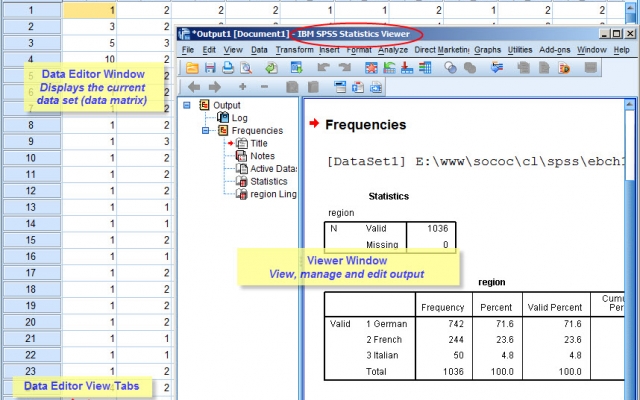The image size is (640, 400).
Task: Go to Data icon with red star
Action: tap(371, 67)
